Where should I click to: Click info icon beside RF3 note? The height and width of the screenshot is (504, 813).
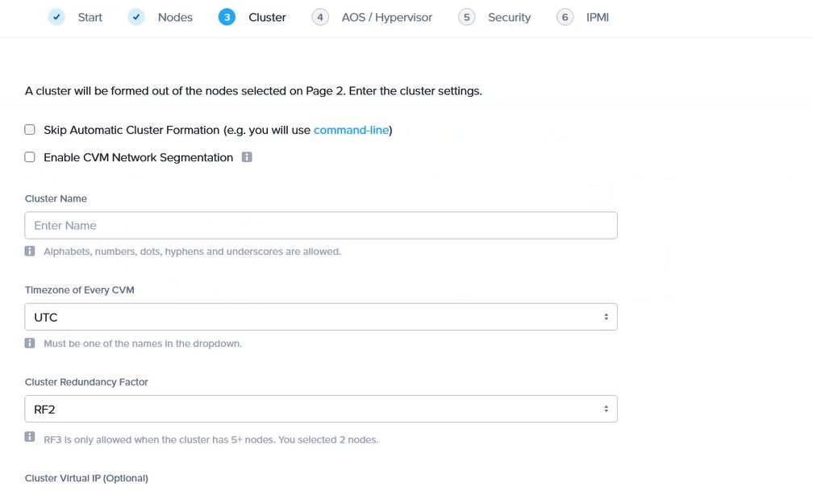click(30, 438)
